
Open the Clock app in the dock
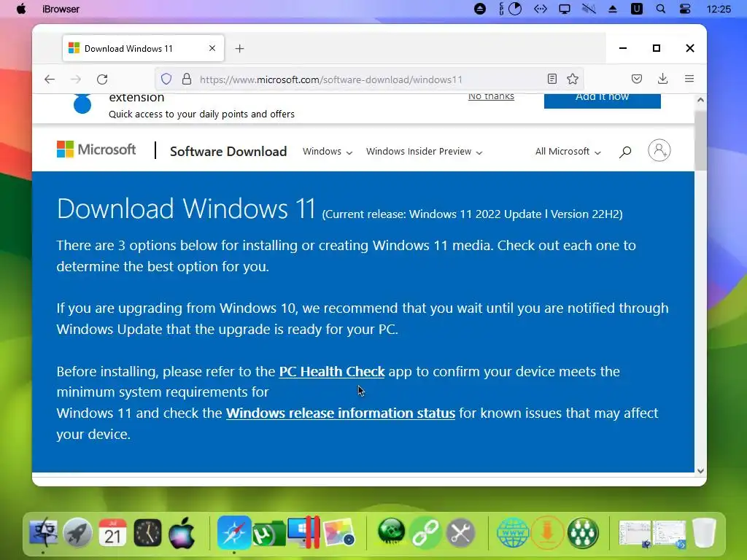(x=147, y=532)
